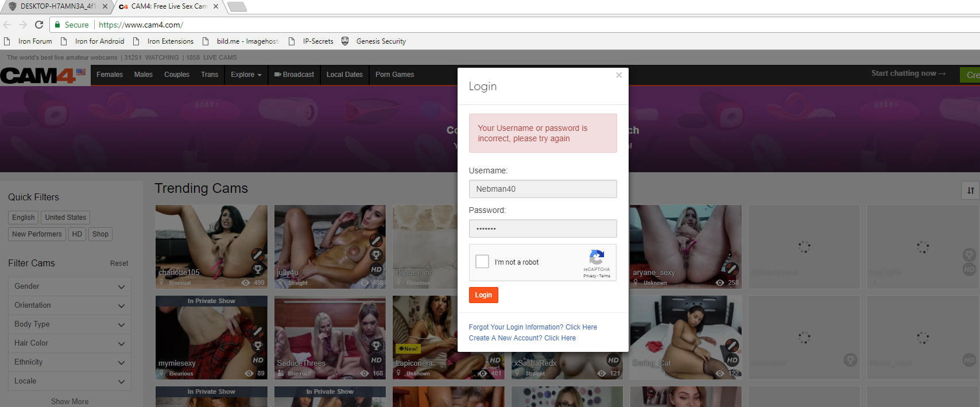This screenshot has height=407, width=980.
Task: Expand the Hair Color filter dropdown
Action: [x=69, y=343]
